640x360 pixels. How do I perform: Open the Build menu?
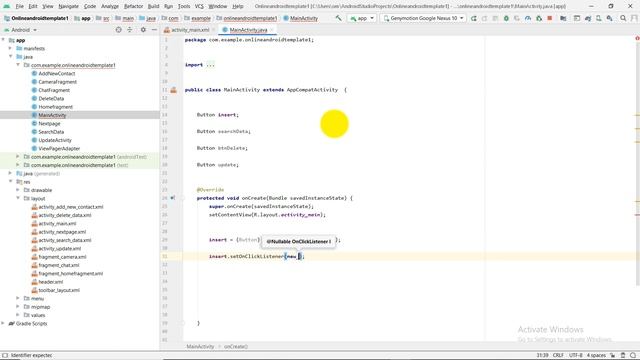[153, 7]
